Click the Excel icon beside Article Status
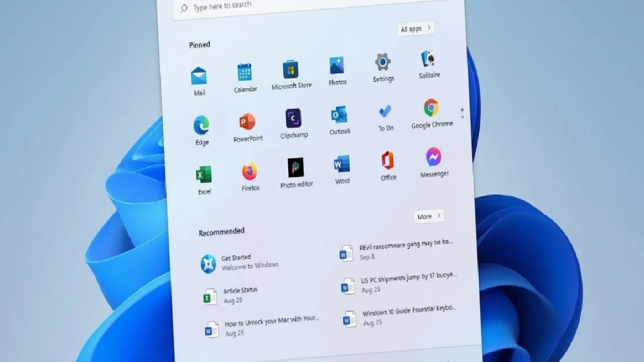 click(x=210, y=296)
